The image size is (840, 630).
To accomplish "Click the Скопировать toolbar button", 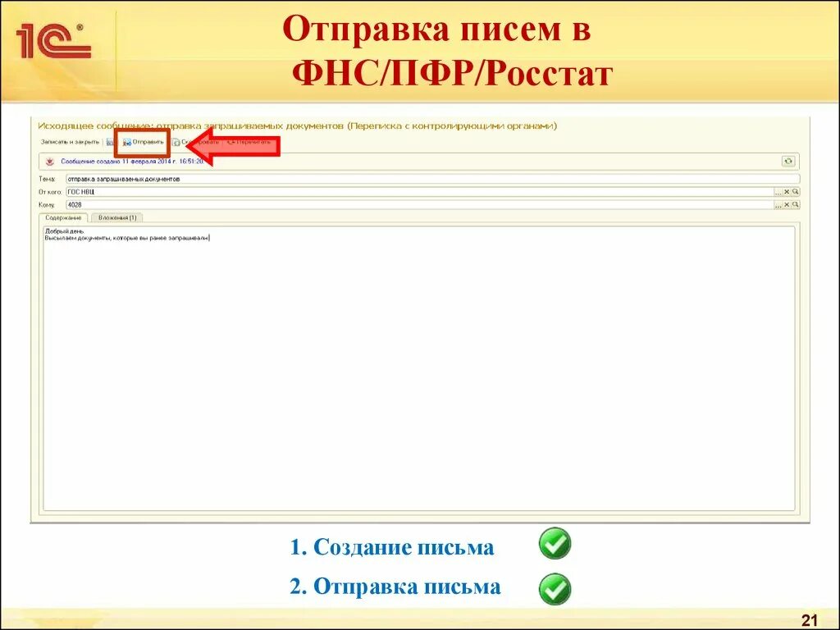I will click(x=196, y=143).
